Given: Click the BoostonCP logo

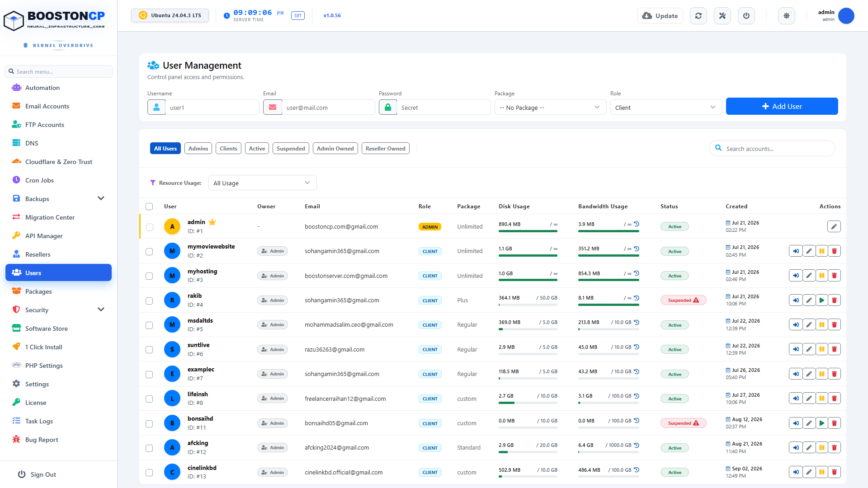Looking at the screenshot, I should (x=55, y=20).
